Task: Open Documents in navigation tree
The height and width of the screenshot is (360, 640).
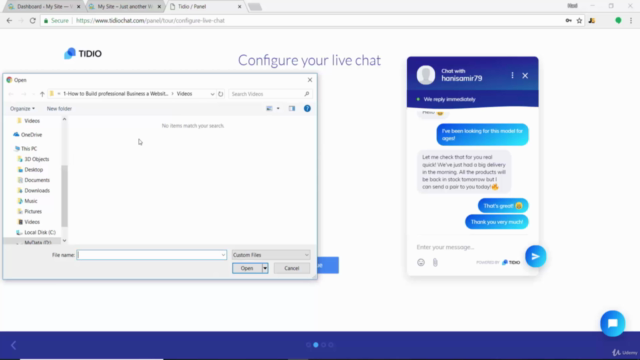Action: click(x=33, y=180)
